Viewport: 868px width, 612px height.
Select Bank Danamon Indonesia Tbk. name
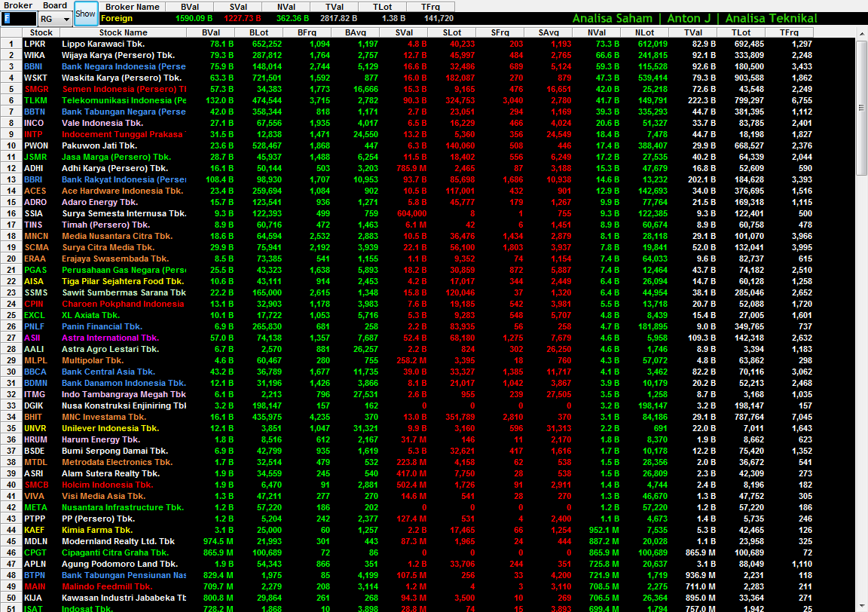click(x=124, y=384)
